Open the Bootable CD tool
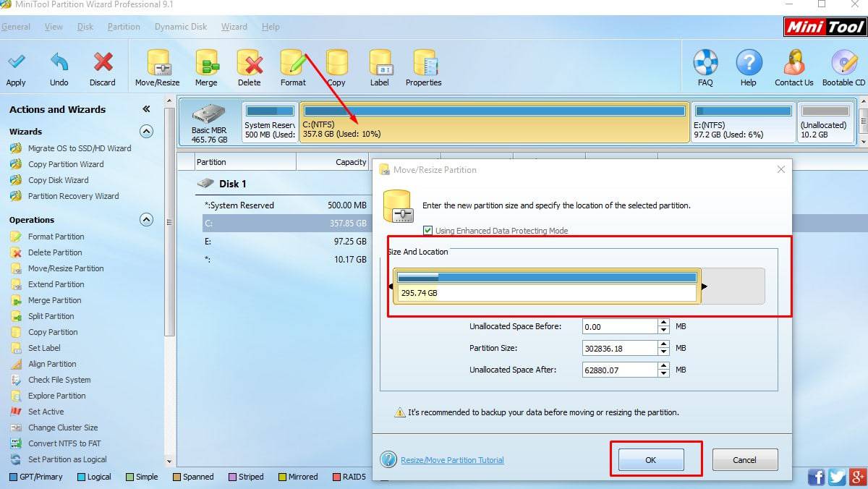This screenshot has width=868, height=489. [843, 63]
